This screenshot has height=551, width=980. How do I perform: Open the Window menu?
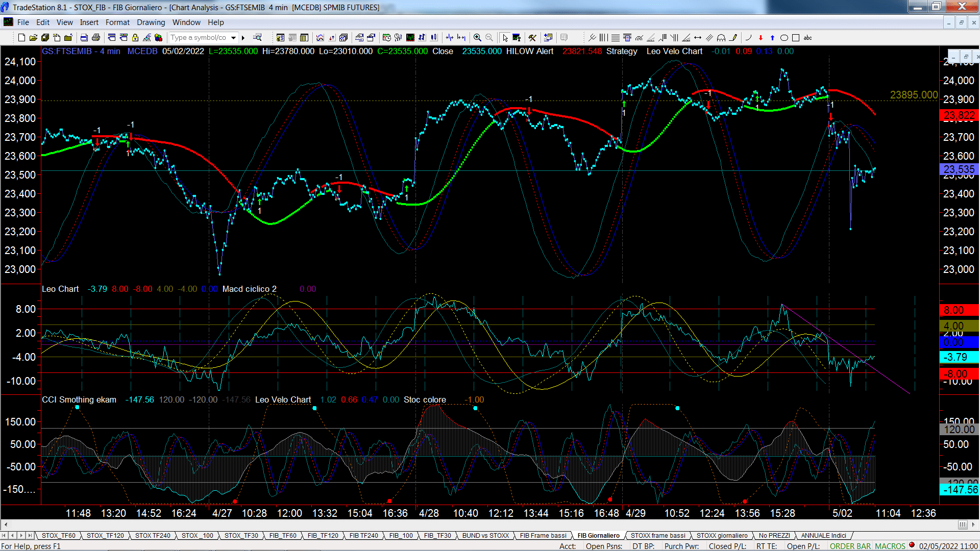coord(186,22)
